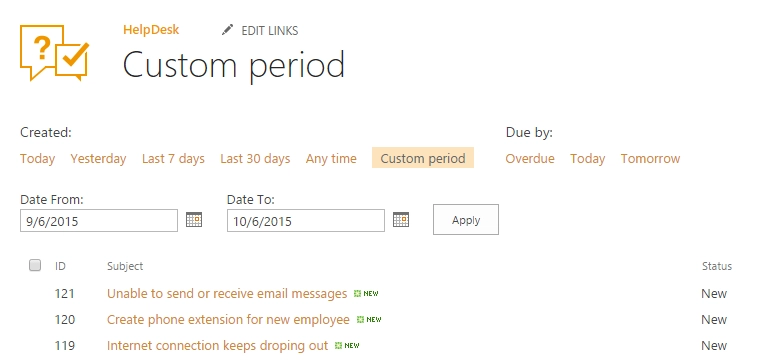
Task: Show Overdue tickets under Due by
Action: (x=530, y=159)
